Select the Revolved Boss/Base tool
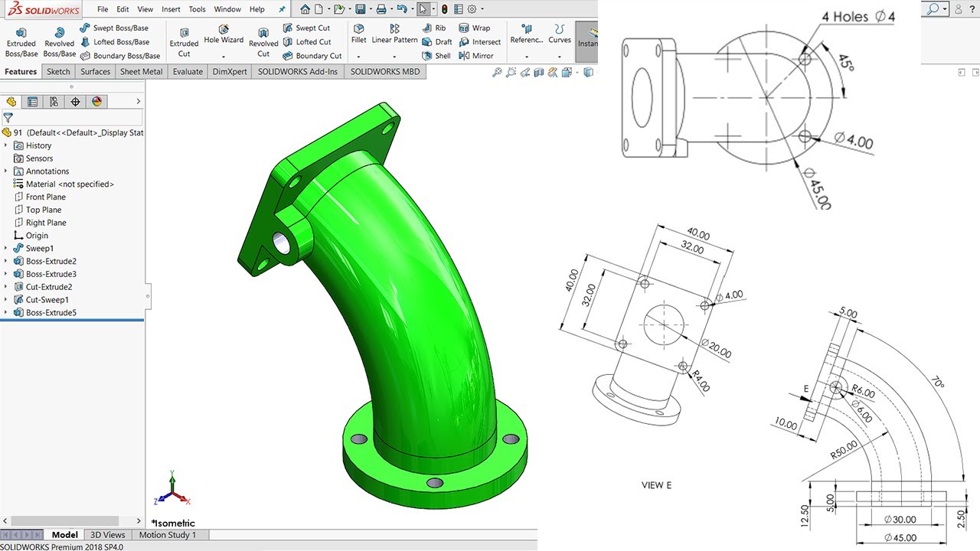 [x=59, y=43]
